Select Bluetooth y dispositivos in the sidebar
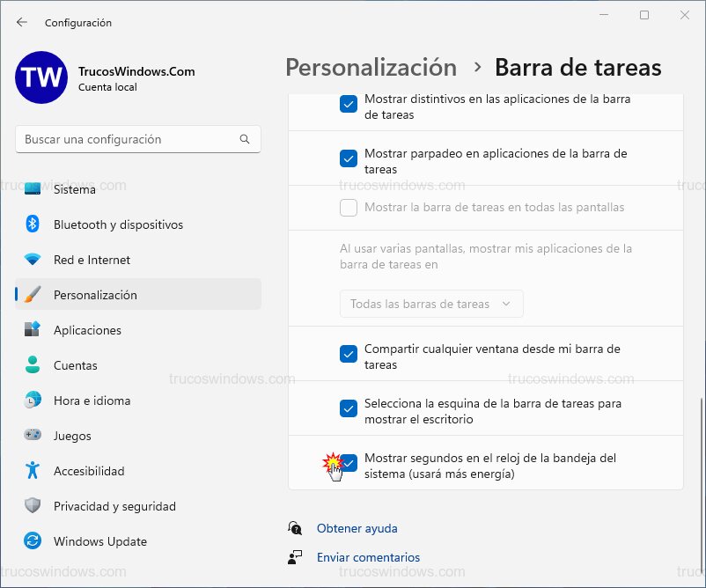This screenshot has width=706, height=588. click(x=118, y=224)
